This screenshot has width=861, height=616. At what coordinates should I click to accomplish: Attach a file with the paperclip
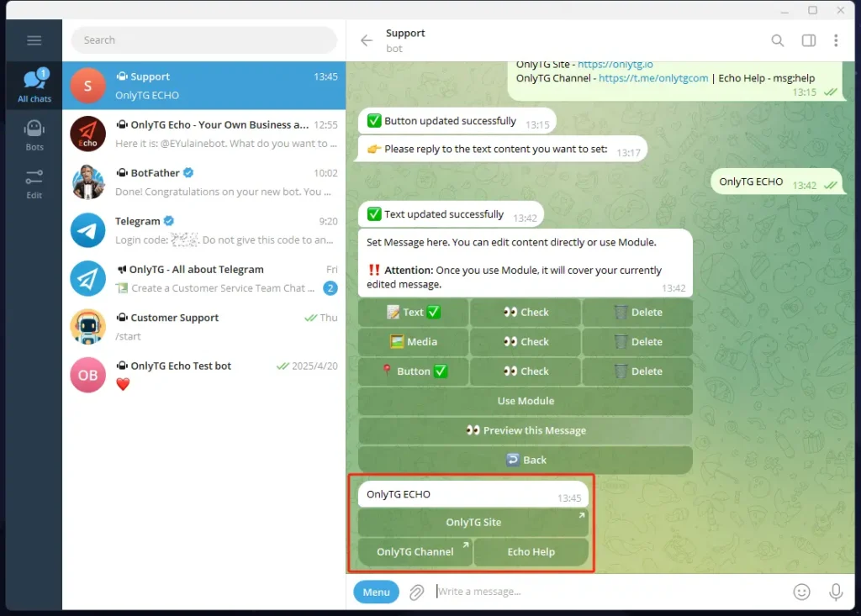click(416, 592)
